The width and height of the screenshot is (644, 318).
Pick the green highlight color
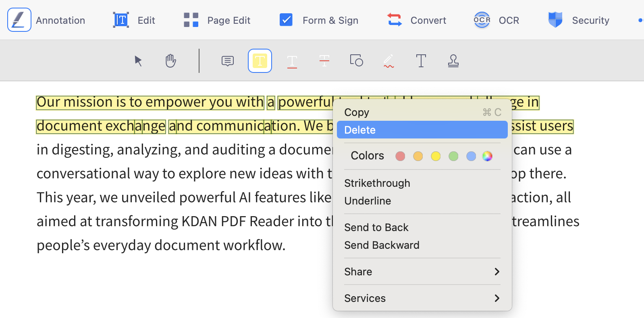click(x=453, y=156)
